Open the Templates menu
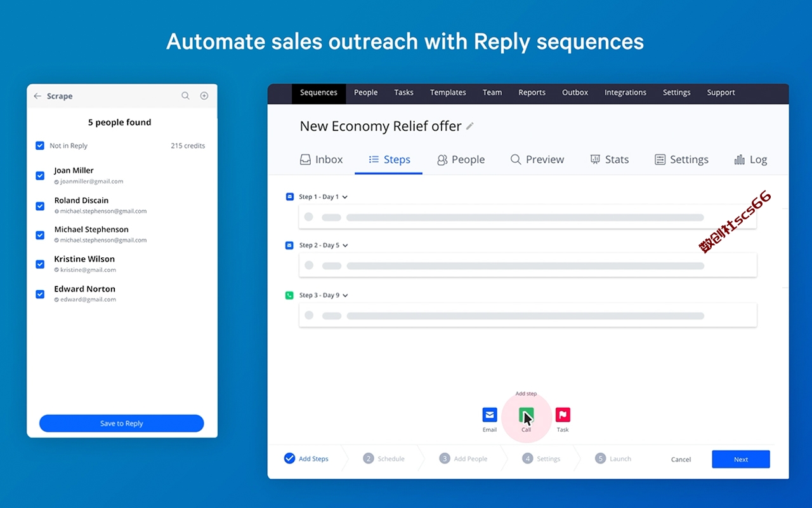This screenshot has height=508, width=812. tap(448, 93)
